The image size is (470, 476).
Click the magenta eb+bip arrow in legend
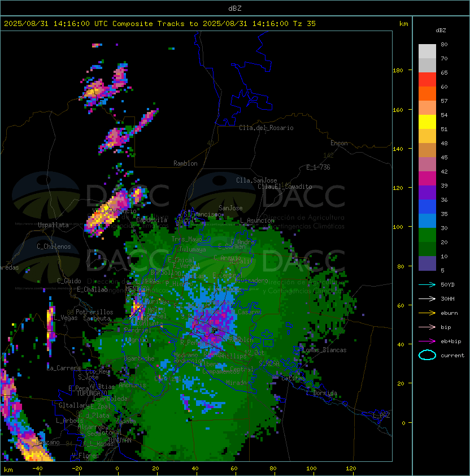pyautogui.click(x=427, y=341)
